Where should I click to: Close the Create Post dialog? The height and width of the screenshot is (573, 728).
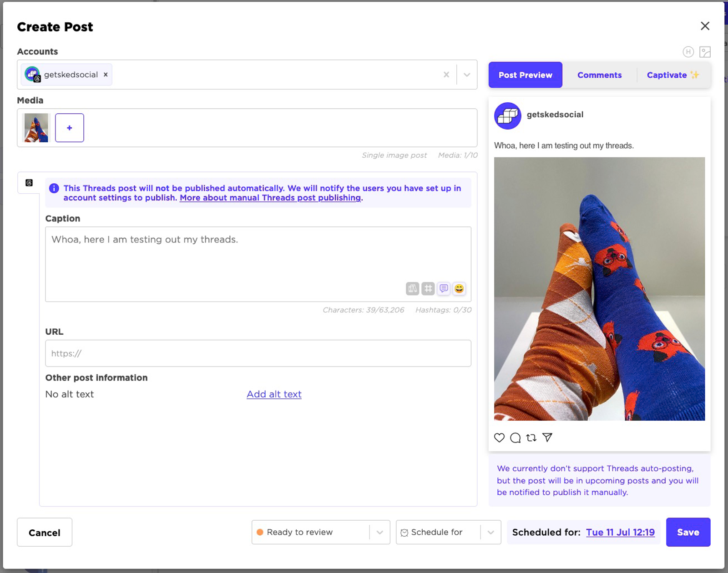coord(705,26)
